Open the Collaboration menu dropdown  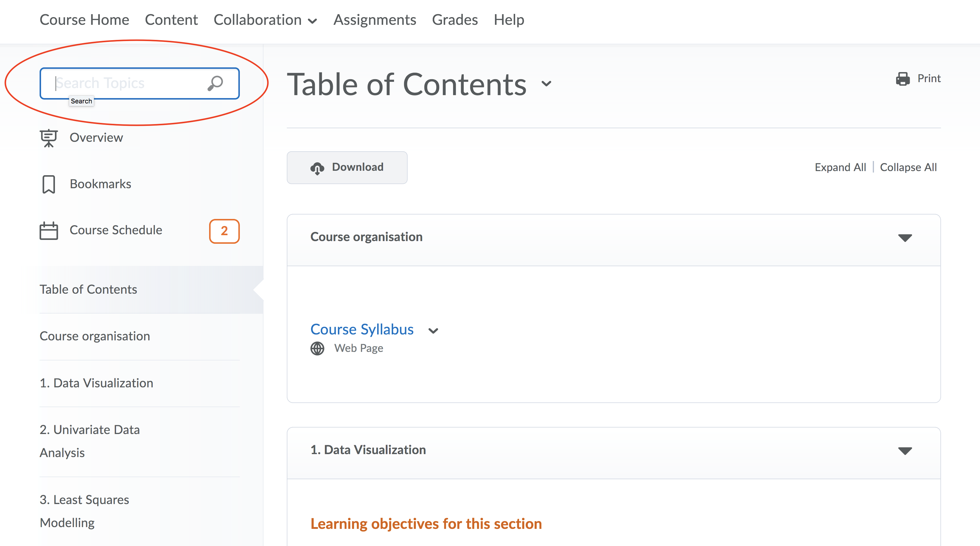point(265,20)
